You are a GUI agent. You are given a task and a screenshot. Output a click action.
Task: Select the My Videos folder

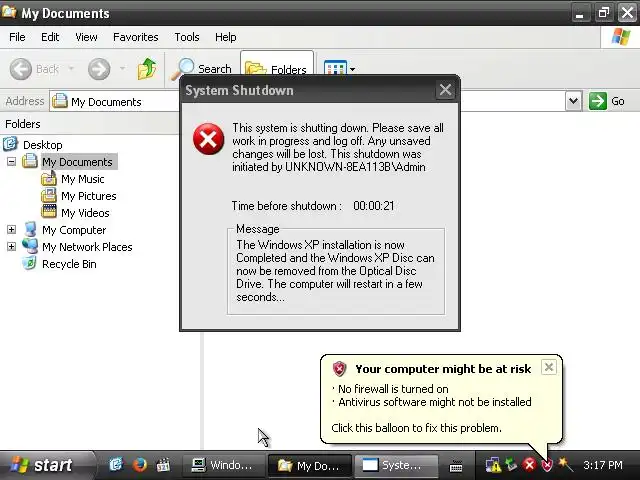tap(85, 213)
